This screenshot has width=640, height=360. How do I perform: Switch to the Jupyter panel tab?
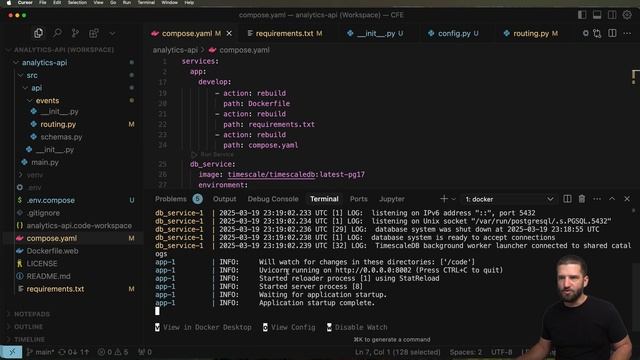(x=392, y=199)
